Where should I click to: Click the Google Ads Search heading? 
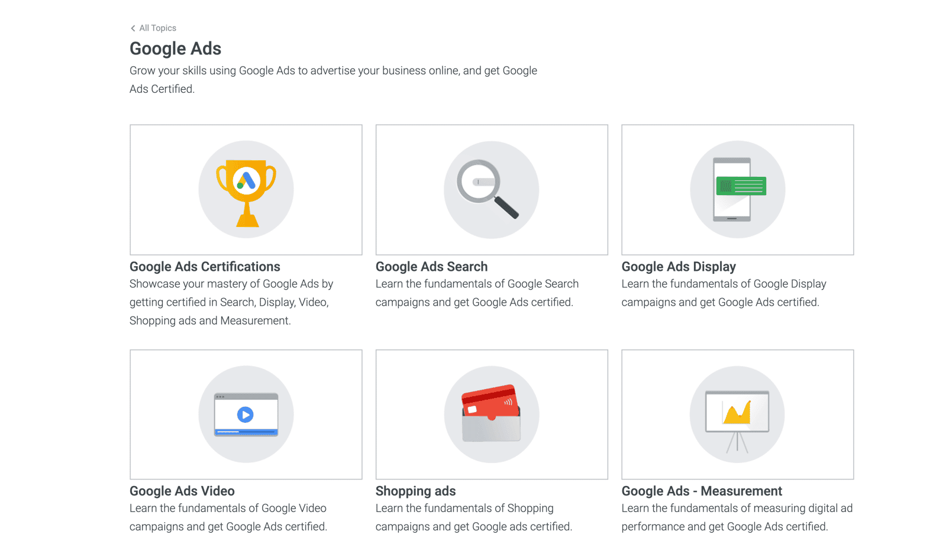pyautogui.click(x=431, y=267)
